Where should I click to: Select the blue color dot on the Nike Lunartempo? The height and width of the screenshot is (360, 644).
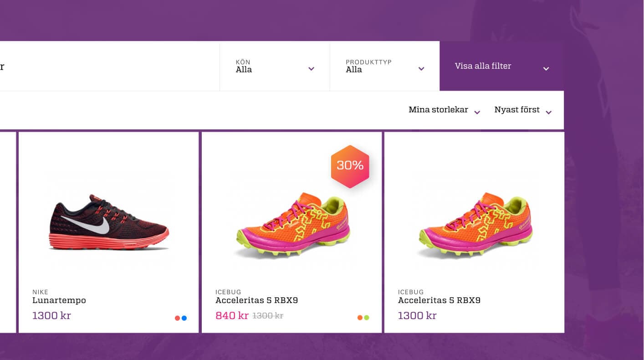point(184,318)
